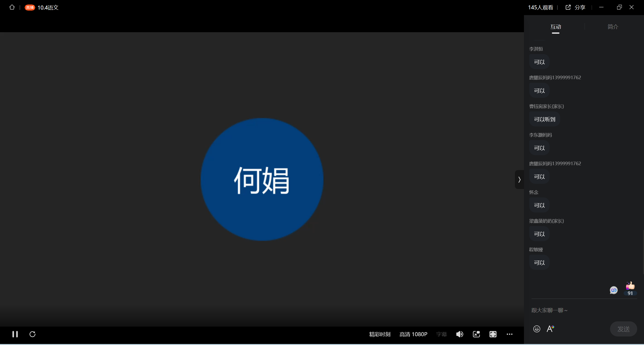Open the chat bubble sticker icon

click(614, 290)
